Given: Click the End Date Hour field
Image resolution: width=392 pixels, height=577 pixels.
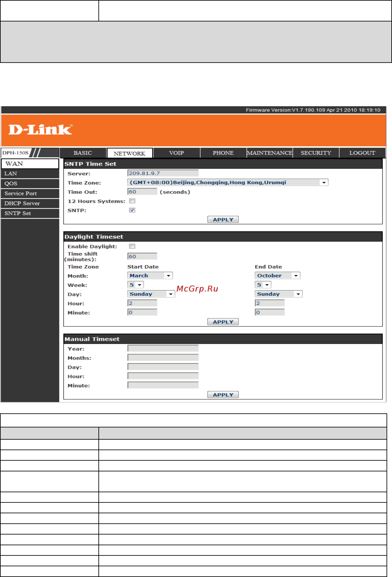Looking at the screenshot, I should pos(270,303).
